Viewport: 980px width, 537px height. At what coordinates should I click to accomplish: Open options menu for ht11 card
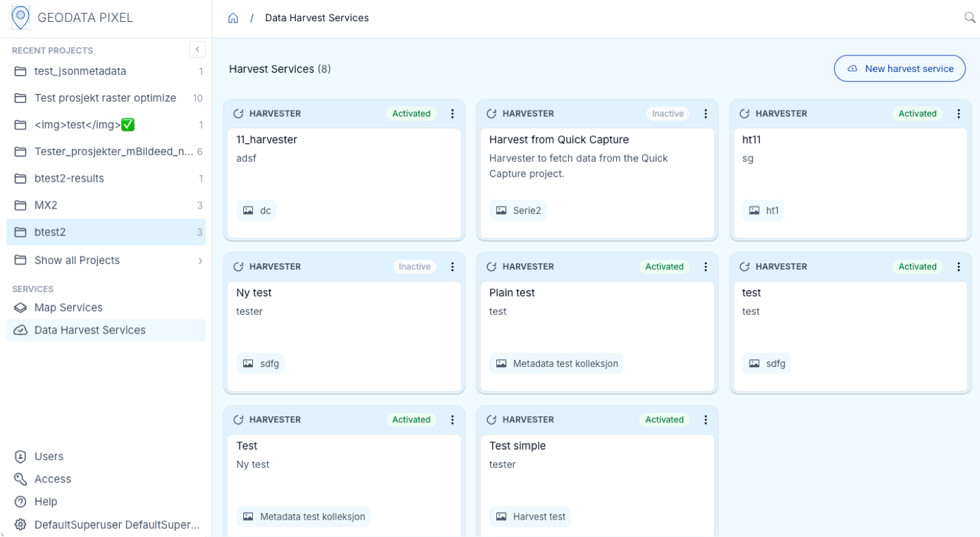coord(959,114)
